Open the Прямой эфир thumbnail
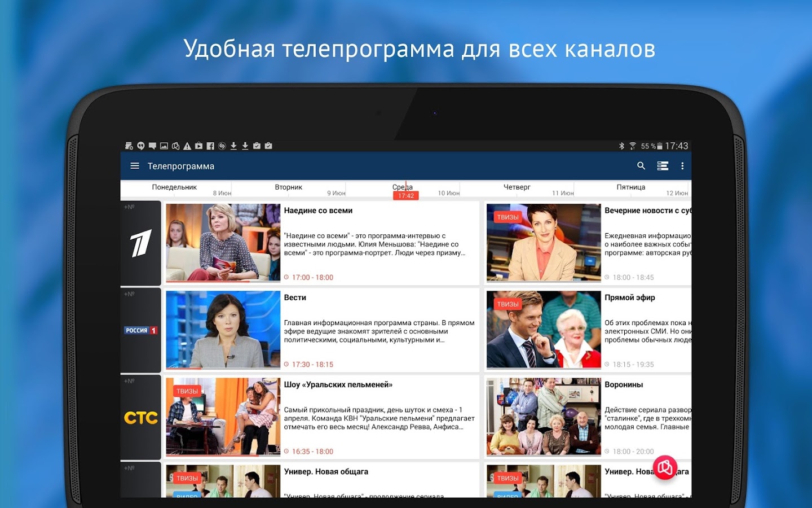 coord(544,330)
